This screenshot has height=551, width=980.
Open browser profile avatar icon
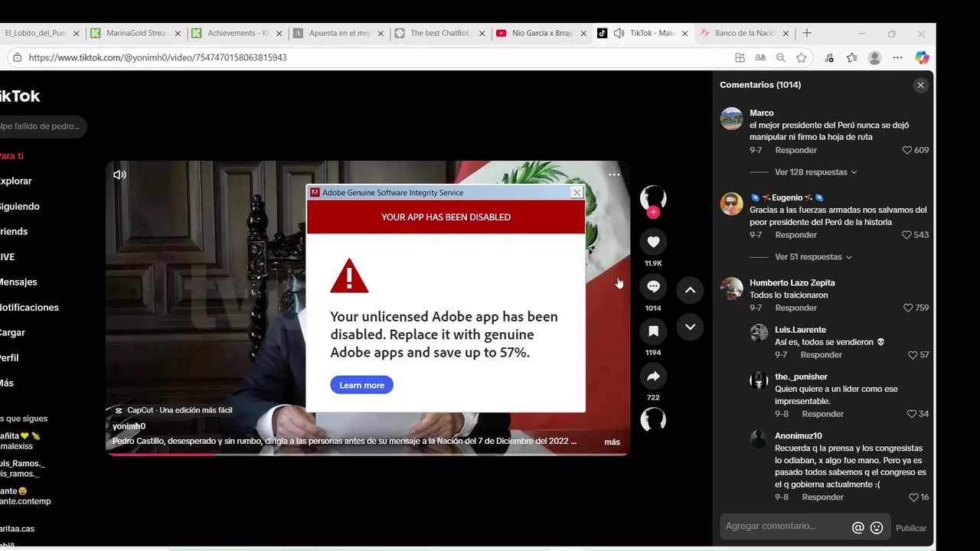click(874, 57)
